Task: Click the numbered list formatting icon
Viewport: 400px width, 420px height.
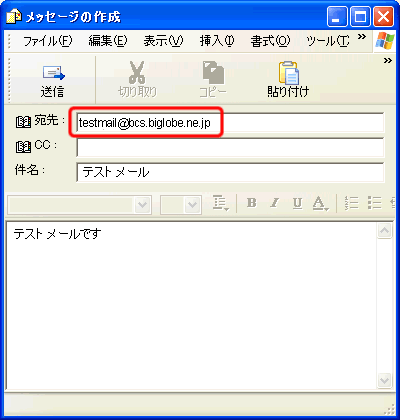Action: click(351, 203)
